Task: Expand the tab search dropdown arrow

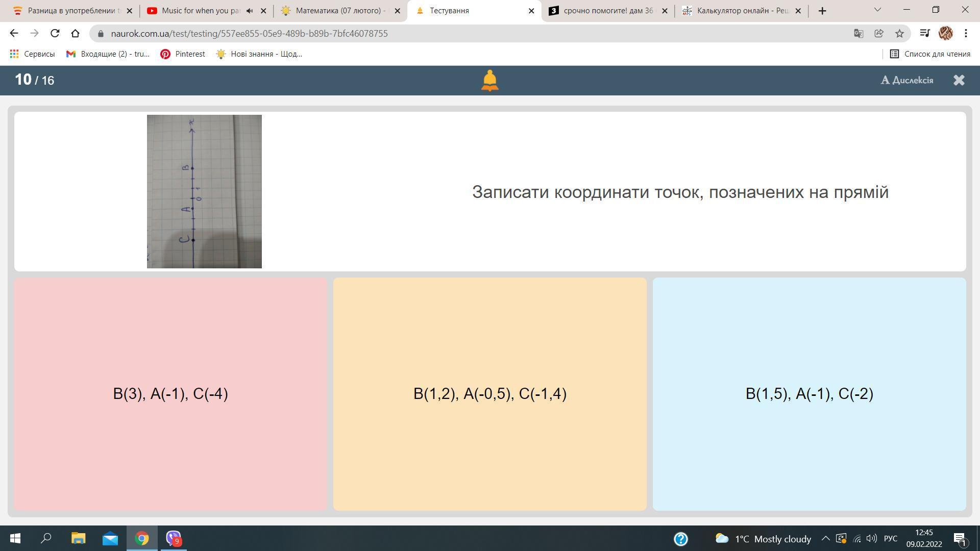Action: tap(877, 10)
